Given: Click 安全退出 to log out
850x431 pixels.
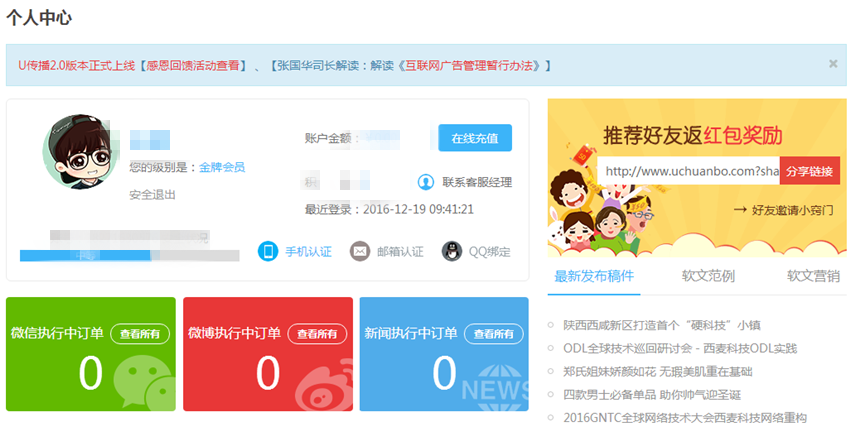Looking at the screenshot, I should 152,194.
